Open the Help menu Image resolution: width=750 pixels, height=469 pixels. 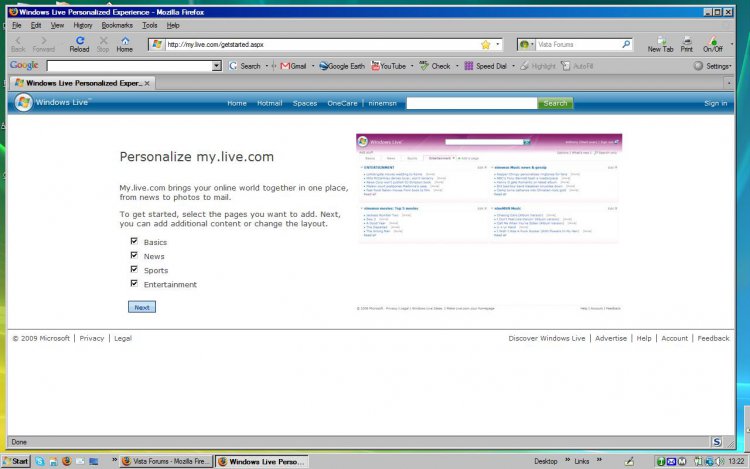click(173, 25)
